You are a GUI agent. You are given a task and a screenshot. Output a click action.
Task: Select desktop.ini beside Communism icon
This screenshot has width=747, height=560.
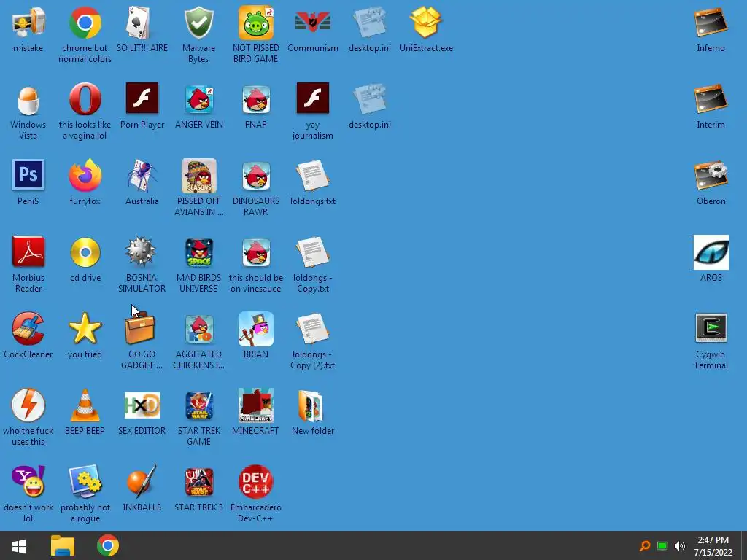coord(370,23)
